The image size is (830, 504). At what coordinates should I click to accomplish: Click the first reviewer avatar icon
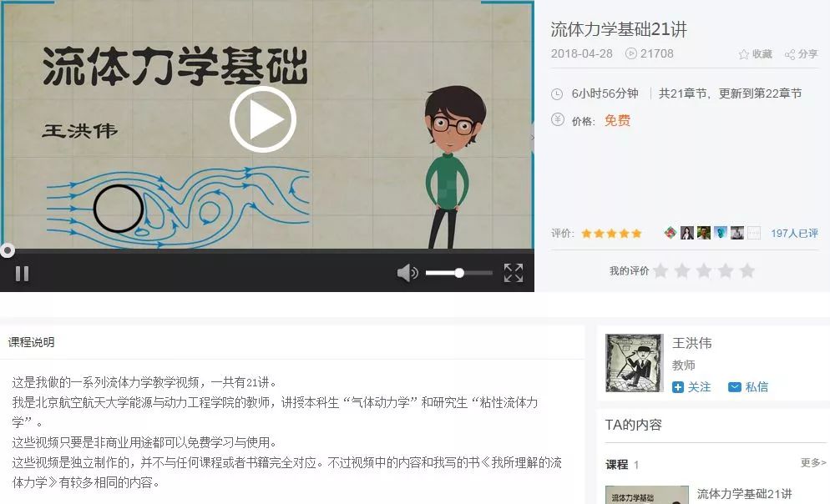(671, 233)
